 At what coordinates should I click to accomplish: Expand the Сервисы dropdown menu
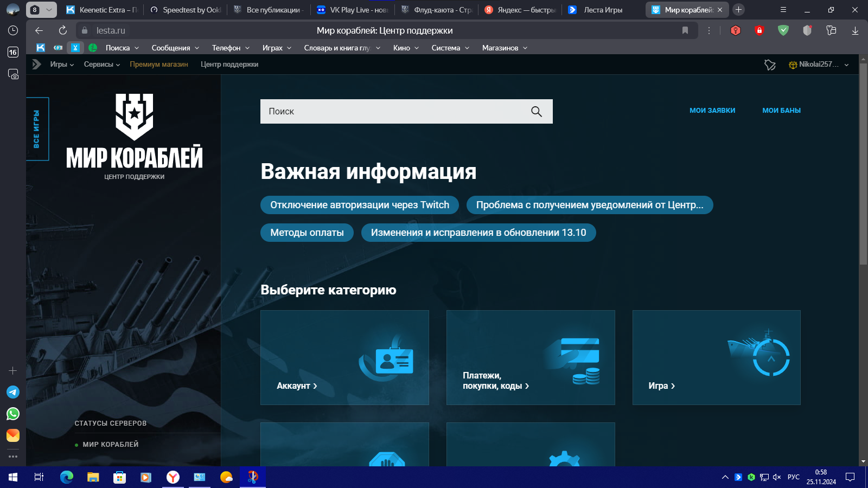click(102, 65)
